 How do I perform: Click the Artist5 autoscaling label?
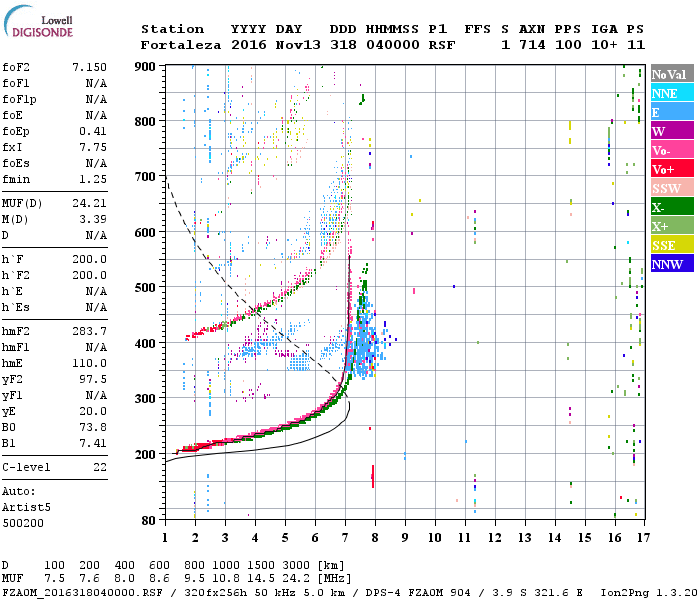pos(26,508)
